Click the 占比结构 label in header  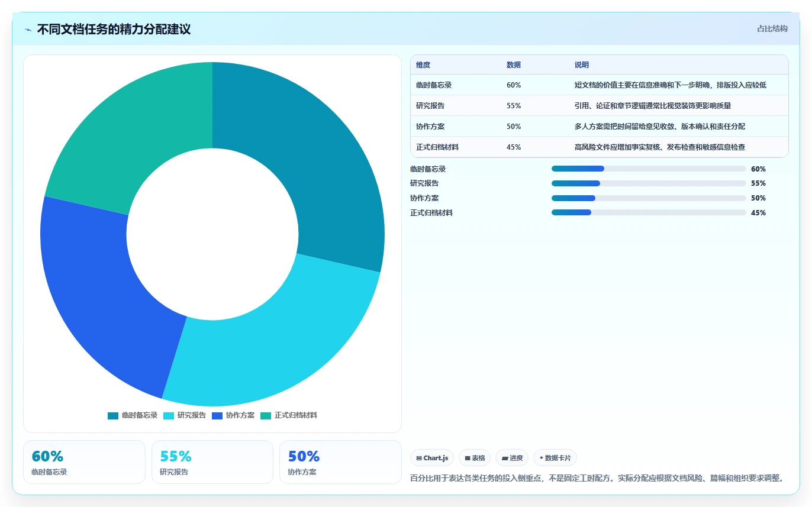tap(772, 28)
